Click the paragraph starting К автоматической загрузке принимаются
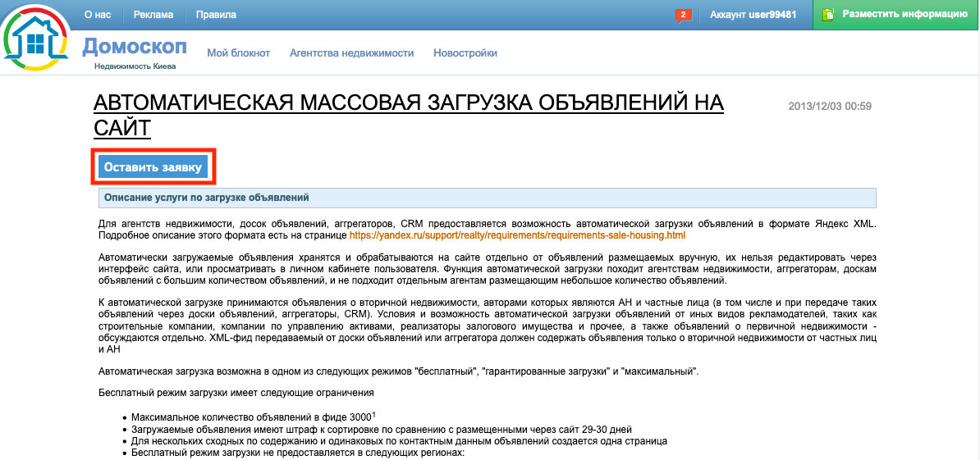 click(x=487, y=326)
